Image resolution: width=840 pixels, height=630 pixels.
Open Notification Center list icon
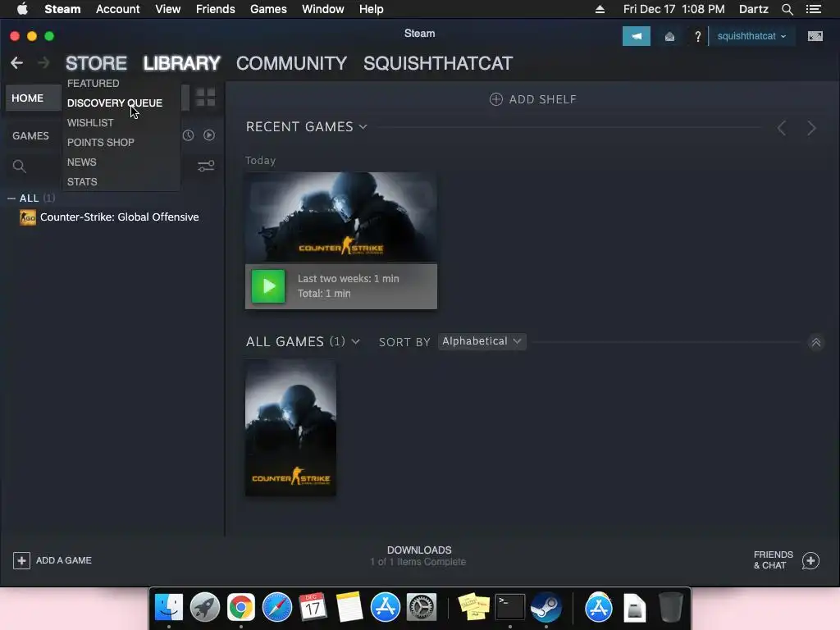point(813,9)
